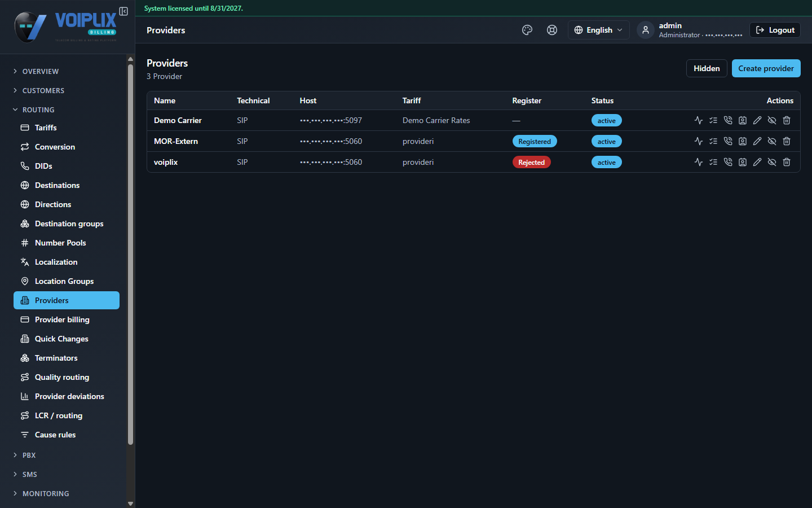Image resolution: width=812 pixels, height=508 pixels.
Task: Open the theme palette icon in the header
Action: point(527,30)
